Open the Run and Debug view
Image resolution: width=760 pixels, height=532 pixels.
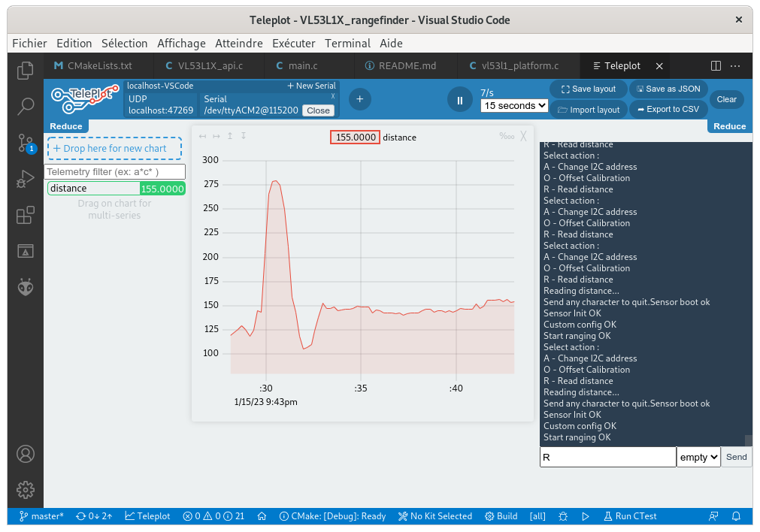coord(26,179)
